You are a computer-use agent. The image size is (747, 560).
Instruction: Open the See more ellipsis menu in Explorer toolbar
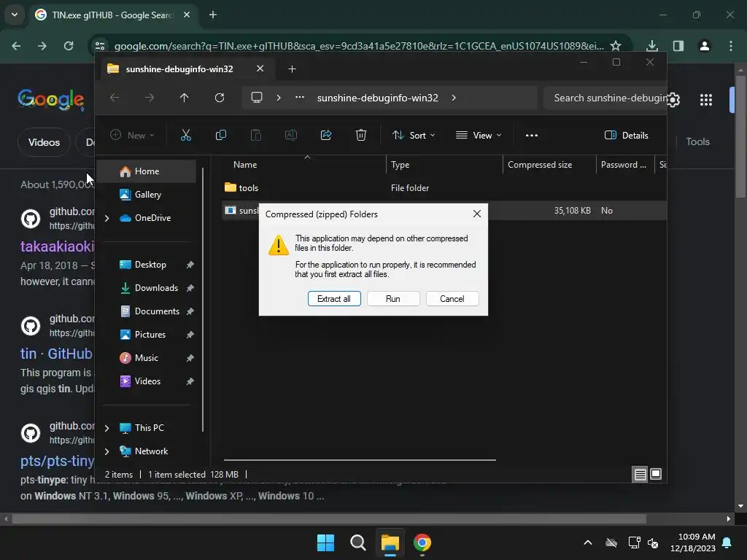[x=532, y=135]
